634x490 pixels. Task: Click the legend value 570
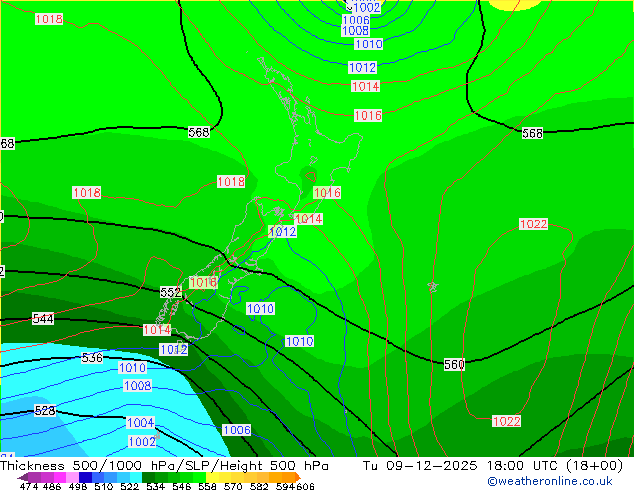[x=233, y=486]
